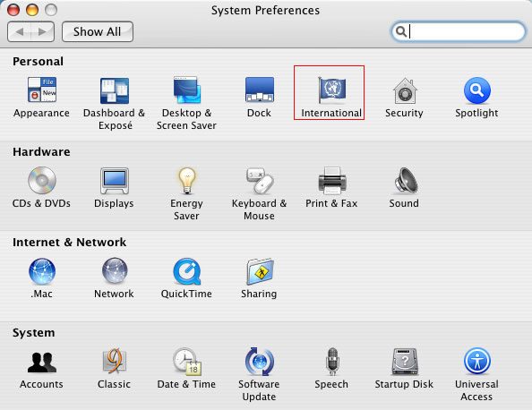Click the magnifying glass in search field
The width and height of the screenshot is (532, 410).
click(x=401, y=31)
